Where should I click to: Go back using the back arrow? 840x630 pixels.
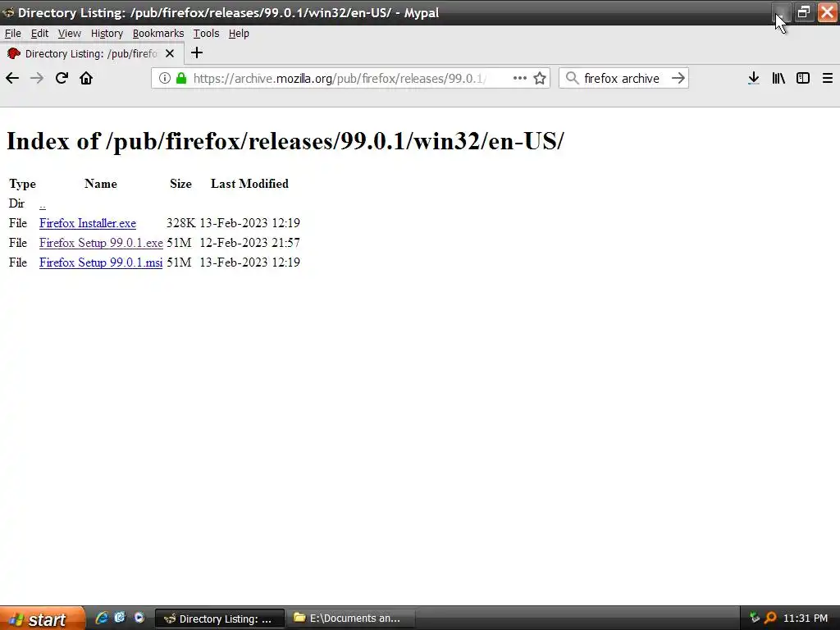(12, 78)
